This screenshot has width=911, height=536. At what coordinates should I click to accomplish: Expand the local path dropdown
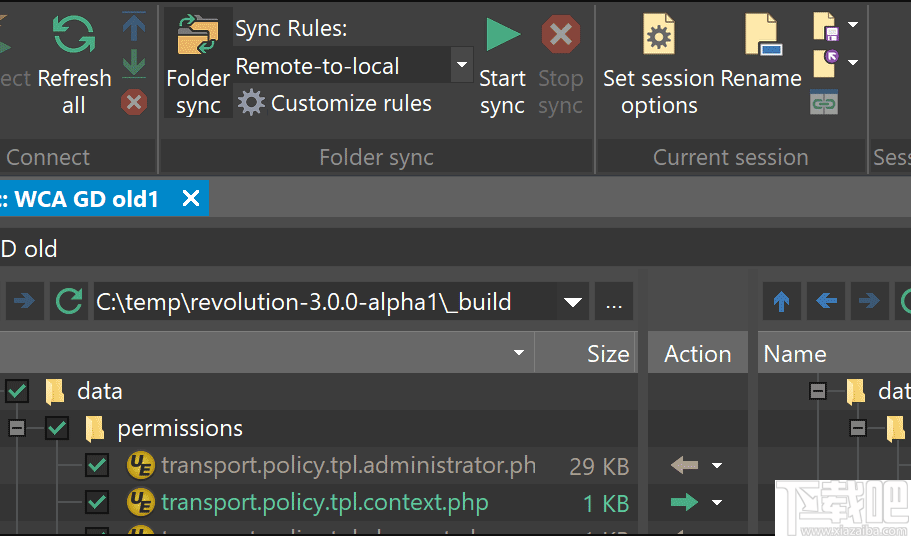(573, 302)
